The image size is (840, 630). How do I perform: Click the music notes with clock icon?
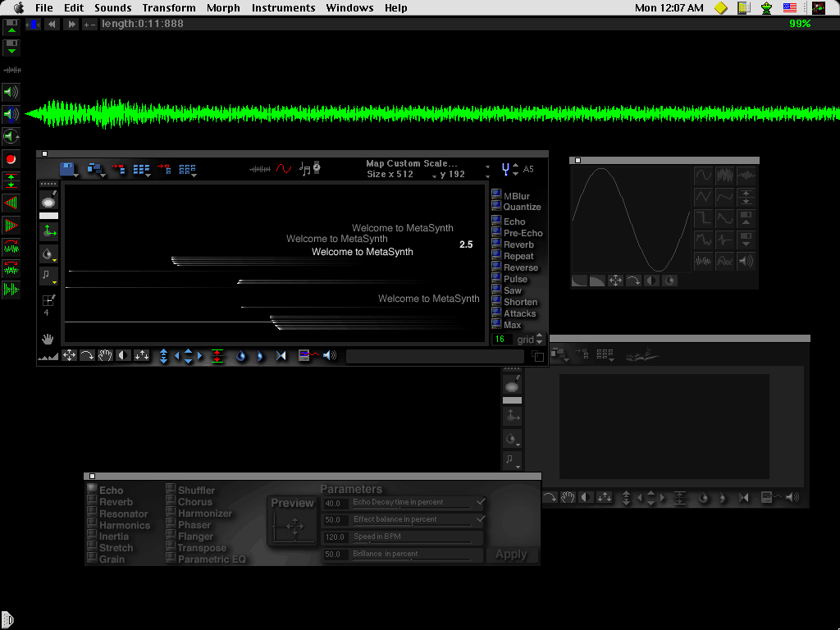[309, 169]
